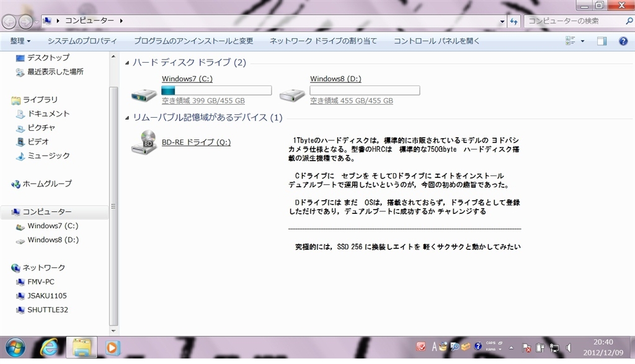Viewport: 635px width, 364px height.
Task: Click the Windows8 (D:) drive label
Action: (335, 79)
